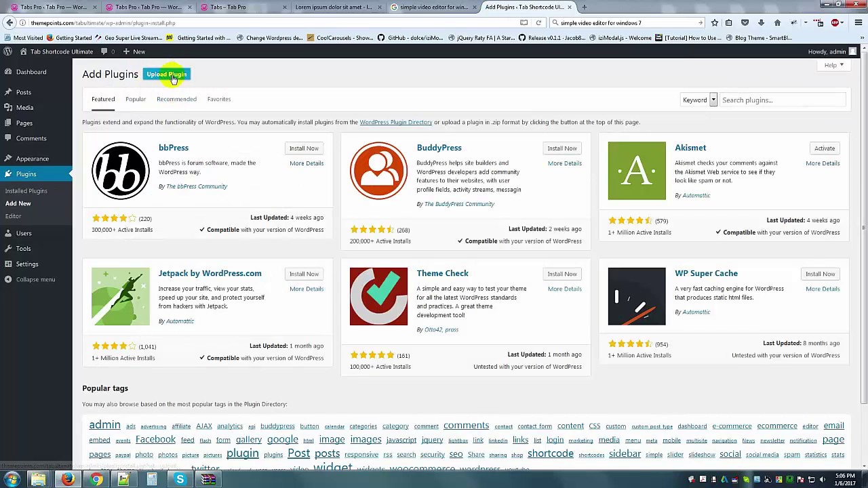Click the browser home icon

[777, 23]
